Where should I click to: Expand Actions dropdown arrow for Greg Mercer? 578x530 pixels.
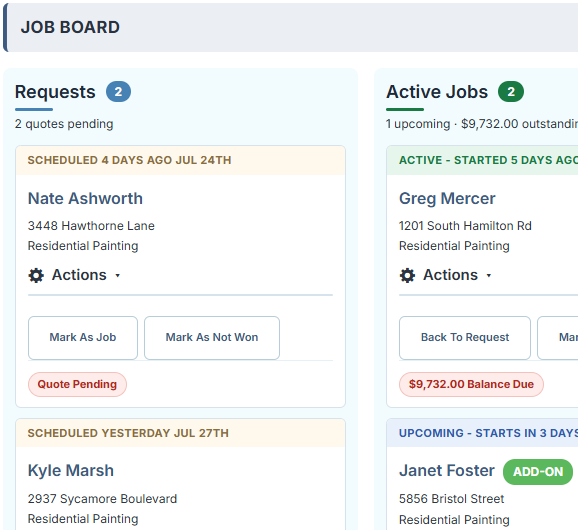click(489, 275)
